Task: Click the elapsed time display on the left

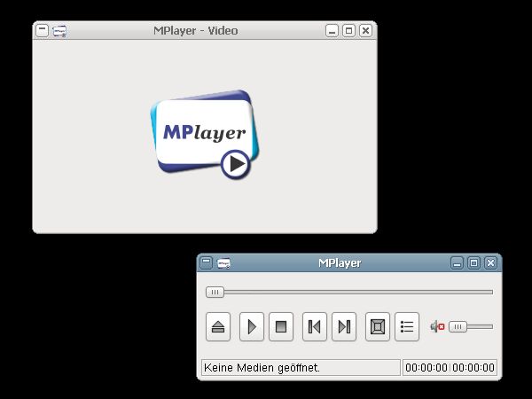Action: pos(426,367)
